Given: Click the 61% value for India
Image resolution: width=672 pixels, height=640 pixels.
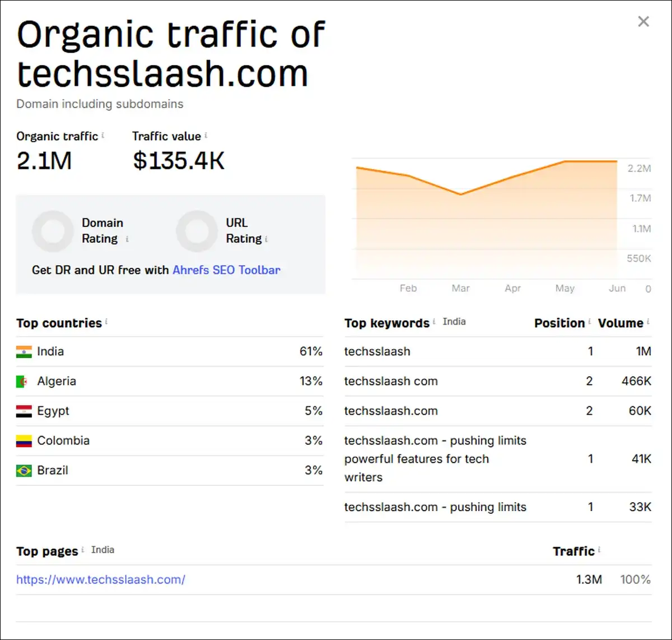Looking at the screenshot, I should [x=311, y=351].
